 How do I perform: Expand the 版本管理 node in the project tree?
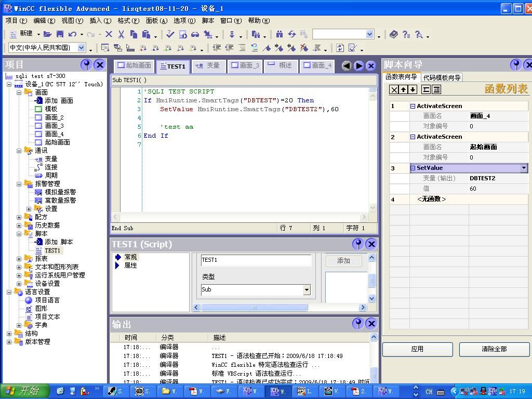click(x=9, y=342)
